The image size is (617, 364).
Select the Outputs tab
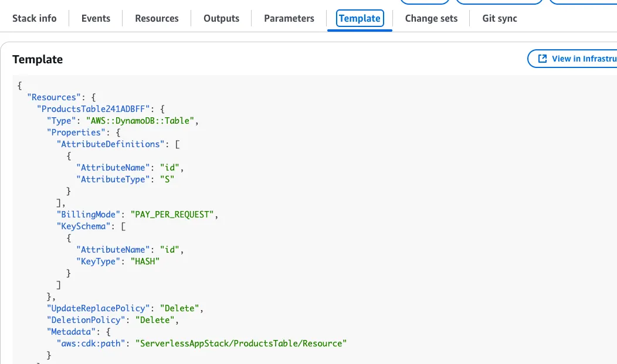pos(221,19)
